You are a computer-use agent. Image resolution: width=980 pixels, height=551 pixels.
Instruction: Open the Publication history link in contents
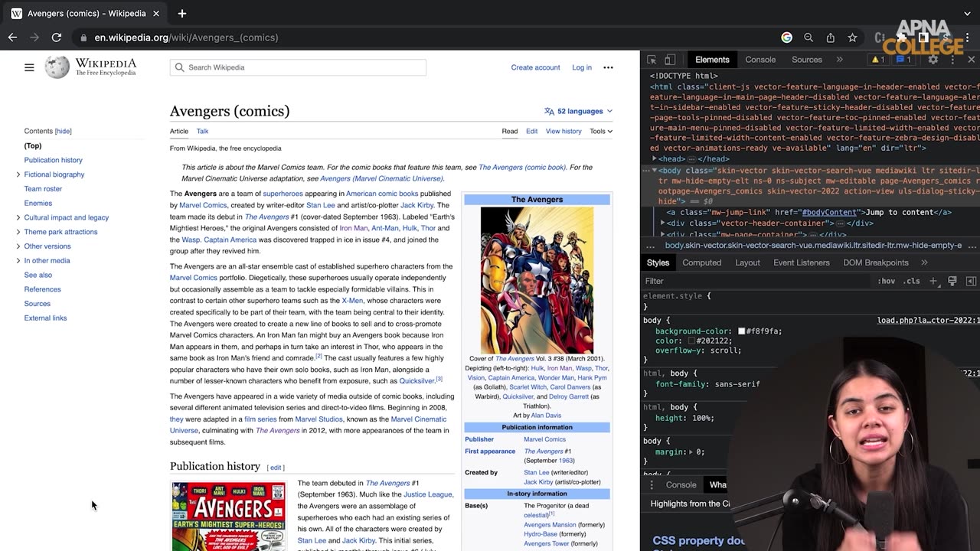53,160
